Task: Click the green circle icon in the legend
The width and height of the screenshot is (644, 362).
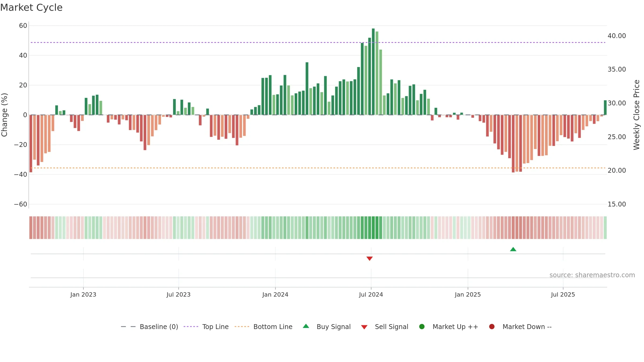Action: [422, 327]
